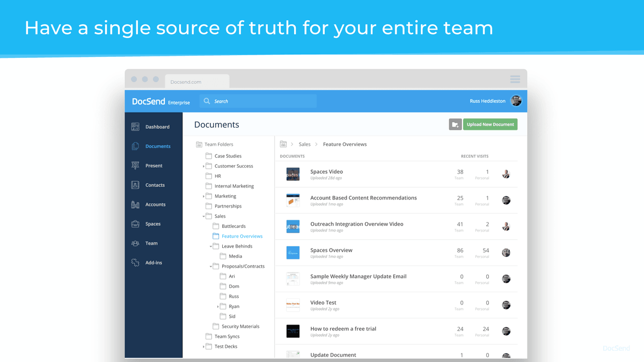Click the search magnifier icon
The image size is (644, 362).
207,101
